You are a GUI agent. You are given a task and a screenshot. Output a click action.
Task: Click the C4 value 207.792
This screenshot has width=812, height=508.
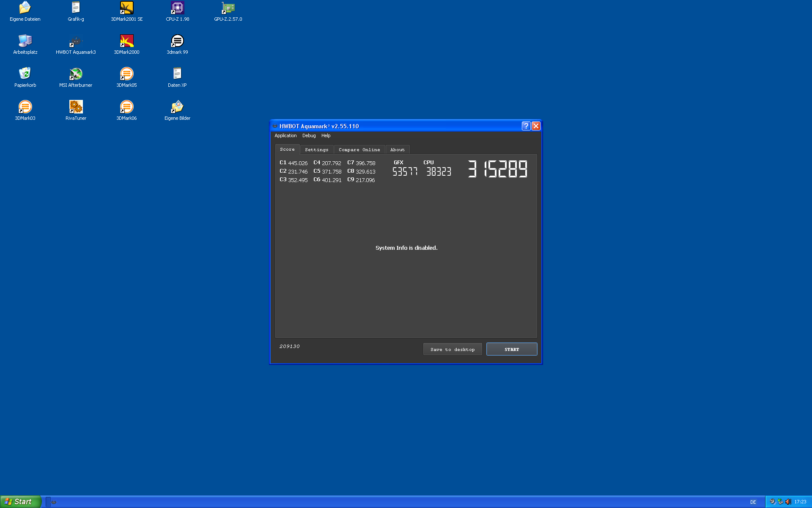[332, 163]
